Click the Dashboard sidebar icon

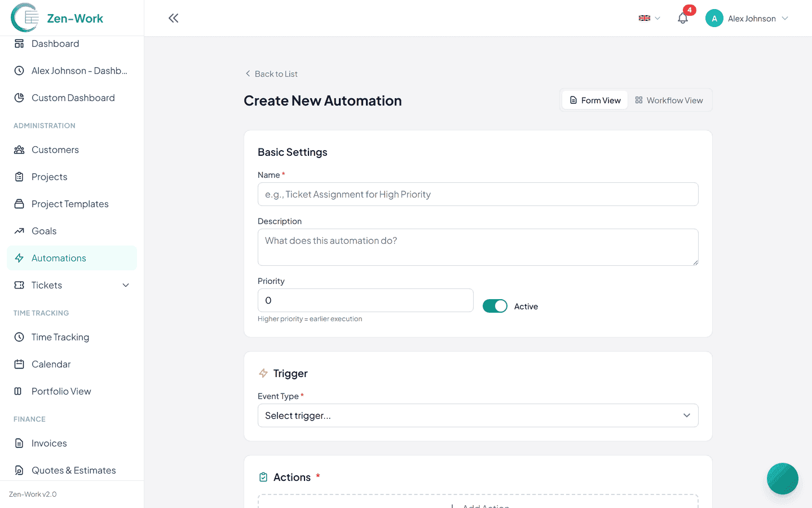19,43
